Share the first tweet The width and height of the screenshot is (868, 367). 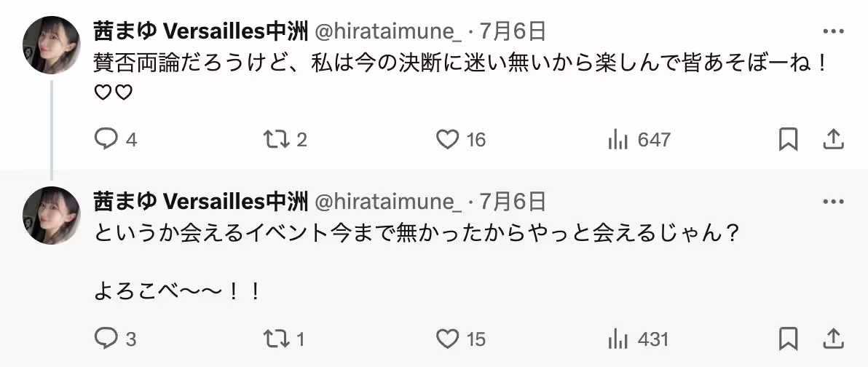[x=832, y=139]
